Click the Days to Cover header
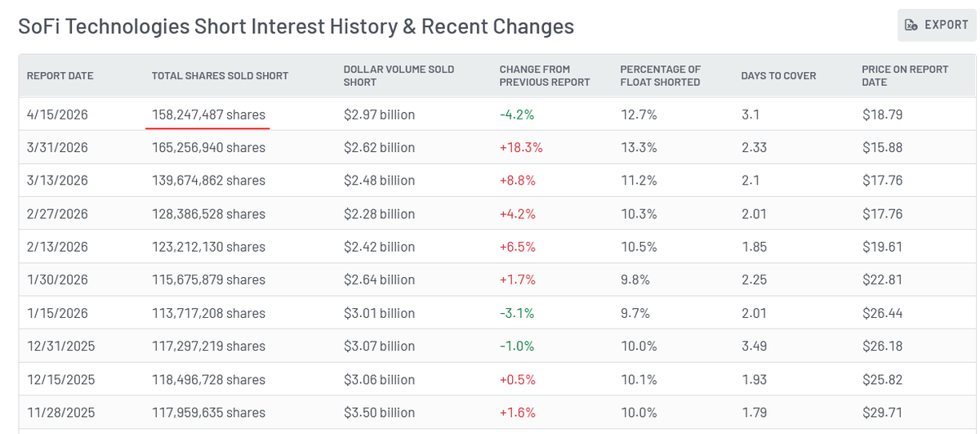Screen dimensions: 980x434 click(778, 76)
